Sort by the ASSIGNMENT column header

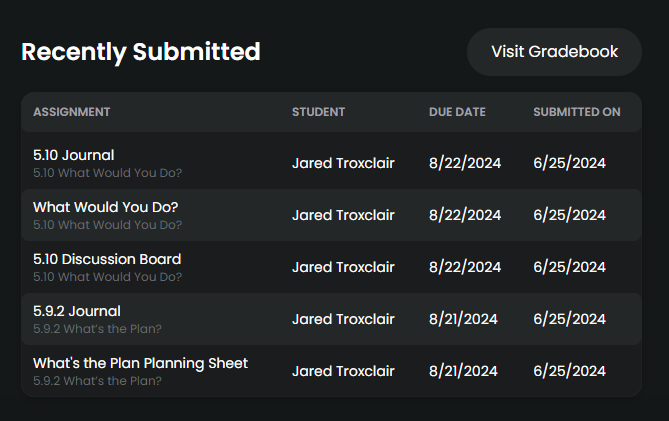pyautogui.click(x=72, y=112)
